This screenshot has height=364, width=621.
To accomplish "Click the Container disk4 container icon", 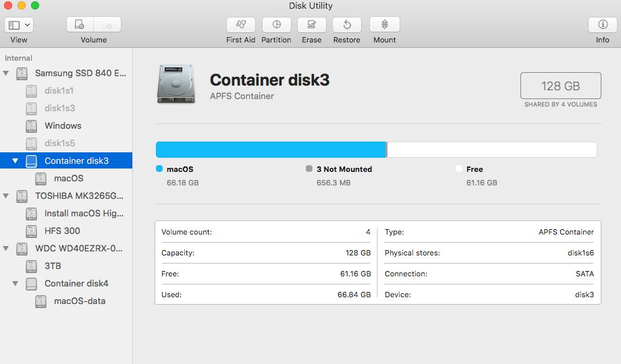I will pyautogui.click(x=31, y=284).
